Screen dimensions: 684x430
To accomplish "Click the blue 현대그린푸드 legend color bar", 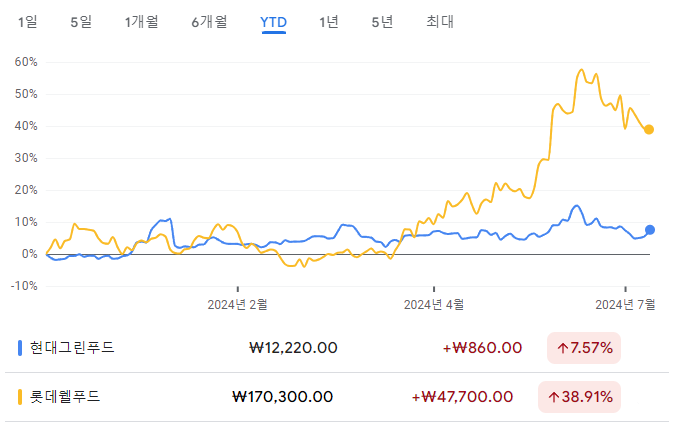I will (20, 348).
